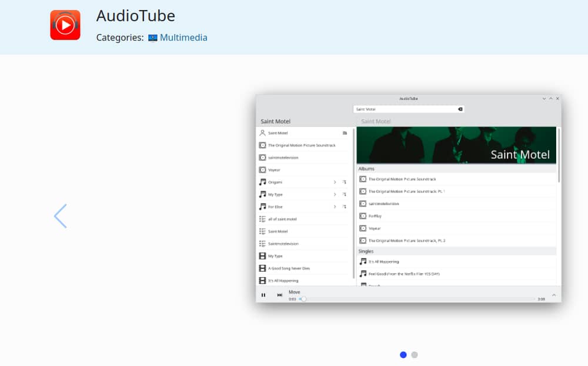
Task: Click the Singles section header
Action: pyautogui.click(x=456, y=251)
